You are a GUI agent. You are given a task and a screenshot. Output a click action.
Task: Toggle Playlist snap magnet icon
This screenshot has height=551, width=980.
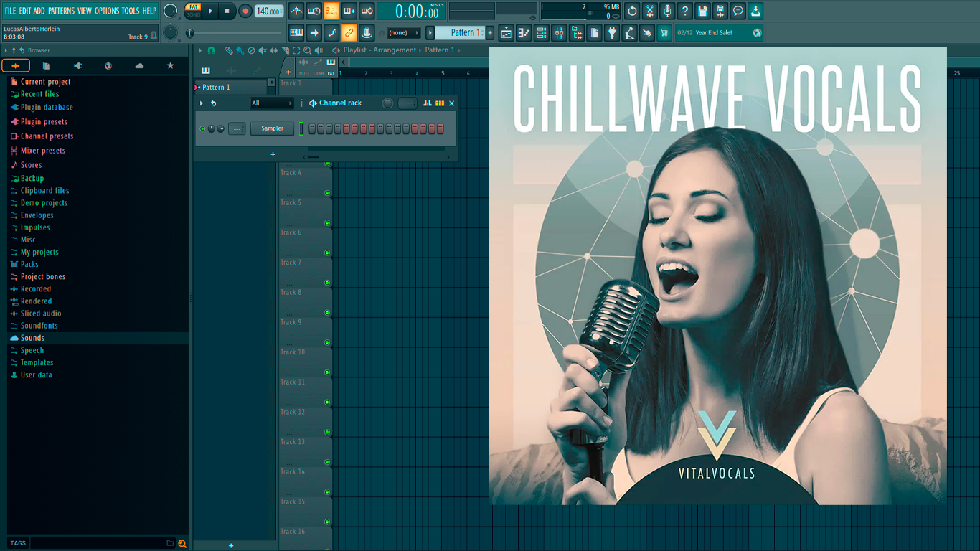(211, 51)
